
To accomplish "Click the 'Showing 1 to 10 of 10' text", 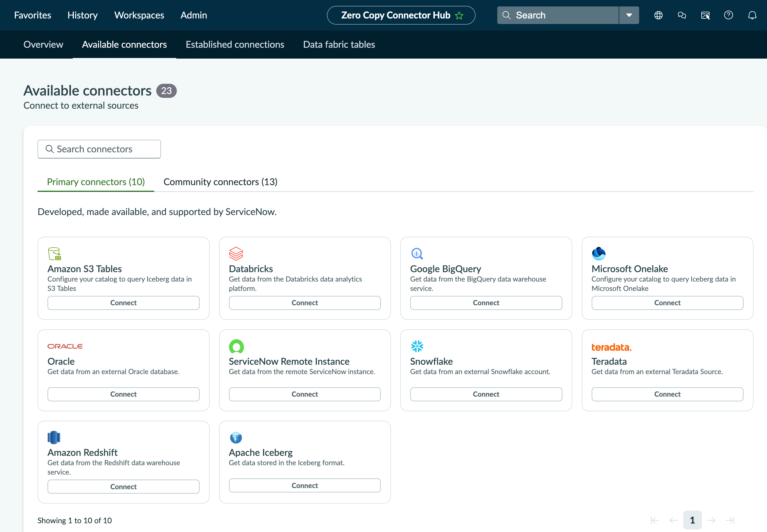I will 75,520.
